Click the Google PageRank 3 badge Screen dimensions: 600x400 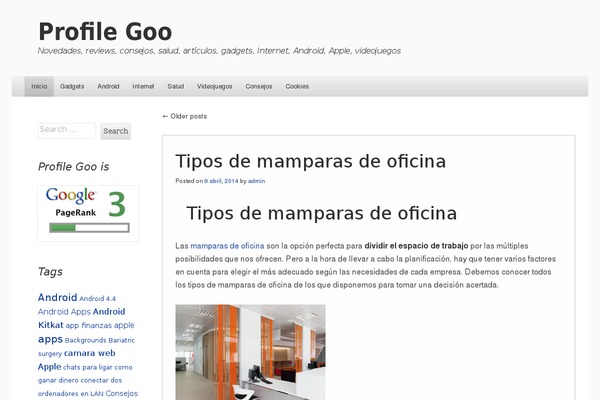click(88, 213)
